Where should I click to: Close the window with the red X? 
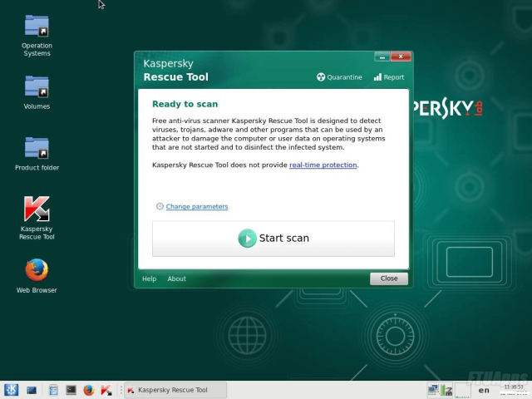(401, 57)
